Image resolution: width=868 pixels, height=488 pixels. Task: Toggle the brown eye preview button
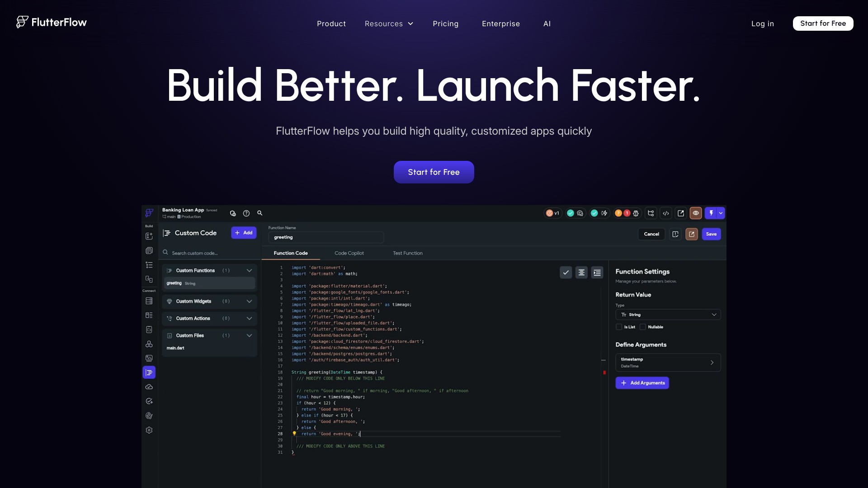pyautogui.click(x=696, y=213)
